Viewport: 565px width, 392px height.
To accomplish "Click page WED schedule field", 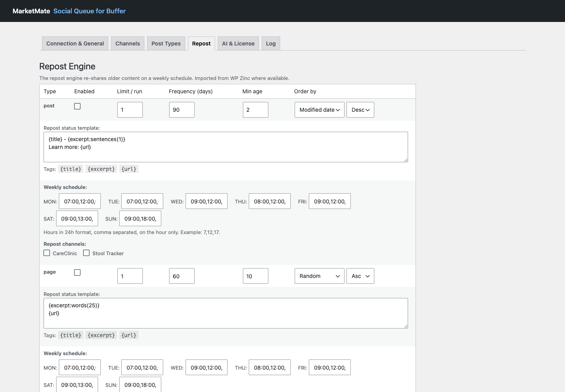I will pos(206,367).
